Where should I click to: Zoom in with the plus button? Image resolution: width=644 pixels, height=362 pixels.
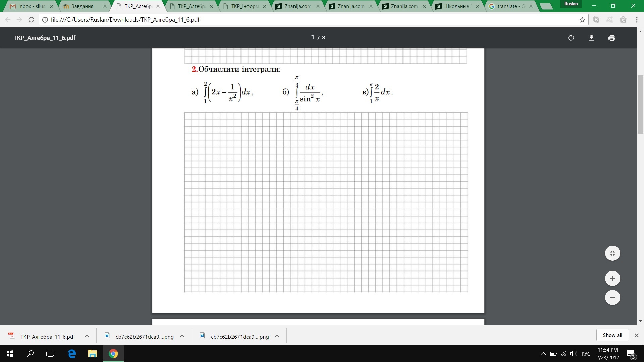pyautogui.click(x=612, y=279)
